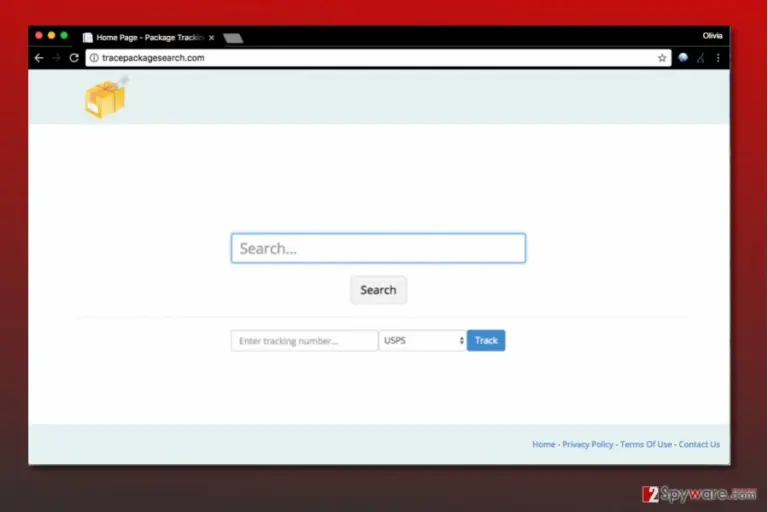Click the package box logo
Screen dimensions: 768x512
click(x=106, y=97)
